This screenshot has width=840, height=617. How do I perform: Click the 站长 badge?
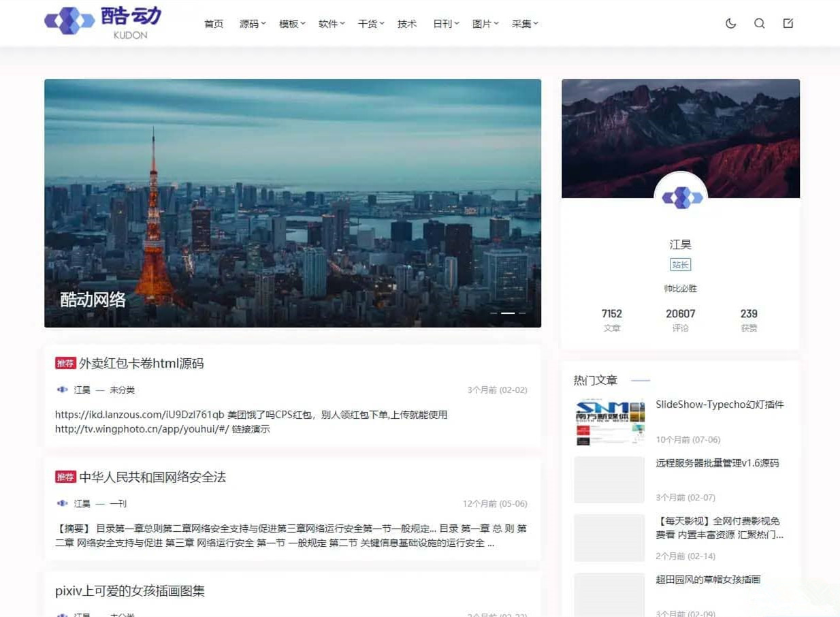coord(681,265)
